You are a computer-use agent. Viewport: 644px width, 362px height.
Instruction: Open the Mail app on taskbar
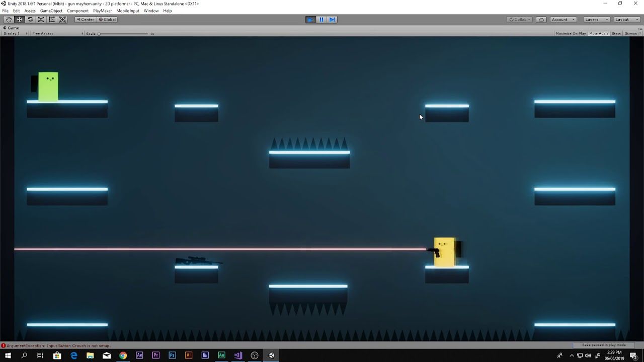[x=107, y=355]
